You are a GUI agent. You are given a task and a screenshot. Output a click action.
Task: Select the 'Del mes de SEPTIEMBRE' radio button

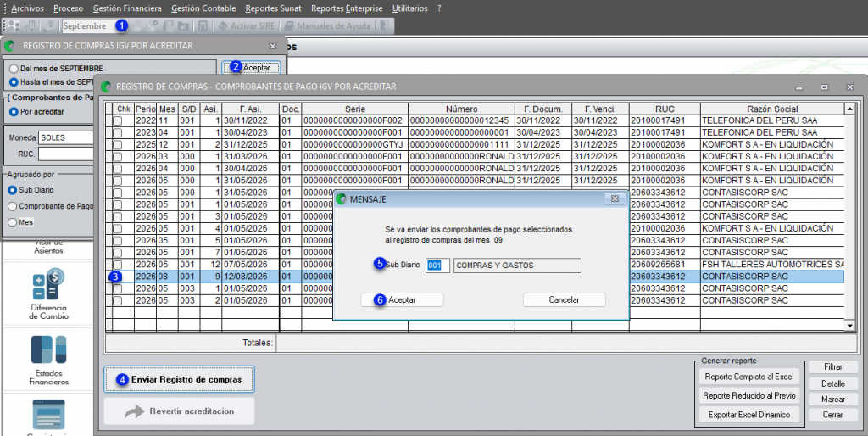pos(14,69)
